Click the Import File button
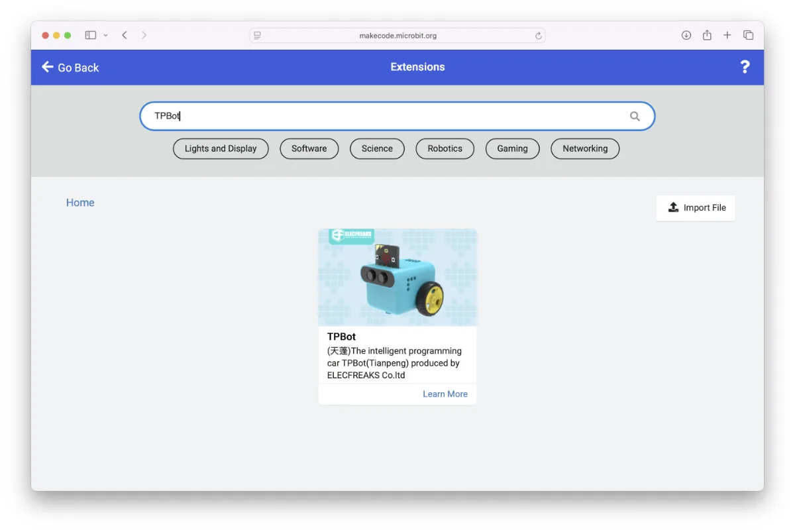 [x=696, y=207]
